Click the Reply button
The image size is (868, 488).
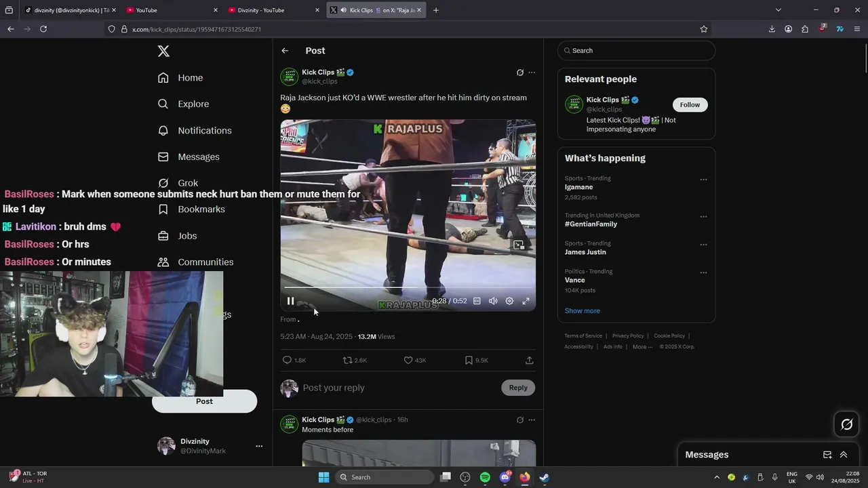click(518, 388)
